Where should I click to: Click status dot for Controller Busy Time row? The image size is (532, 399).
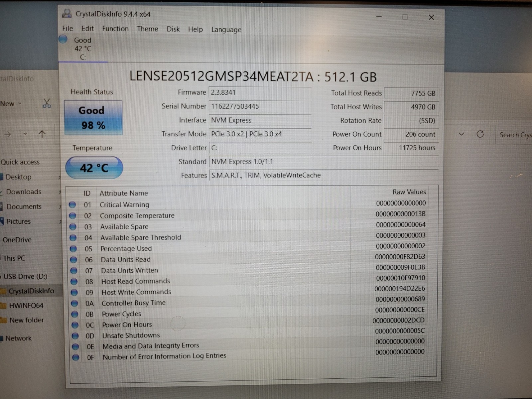tap(74, 303)
